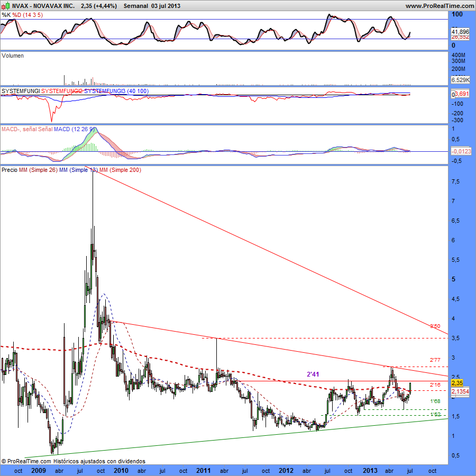This screenshot has width=476, height=476.
Task: Select the green 1'68 support label
Action: pyautogui.click(x=435, y=402)
